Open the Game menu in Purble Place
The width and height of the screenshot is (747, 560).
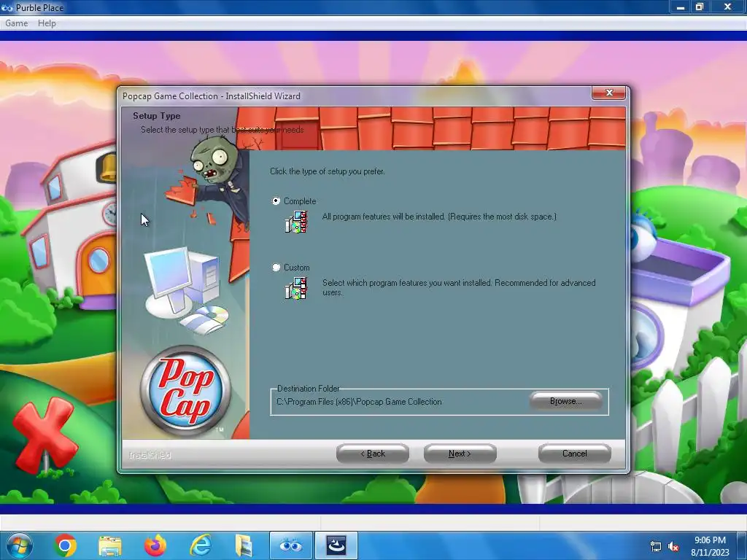tap(17, 23)
